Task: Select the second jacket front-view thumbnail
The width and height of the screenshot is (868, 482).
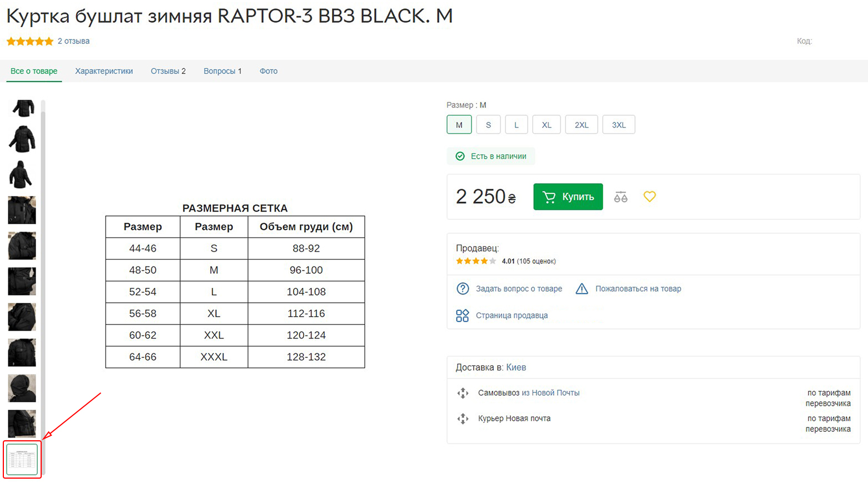Action: [22, 139]
